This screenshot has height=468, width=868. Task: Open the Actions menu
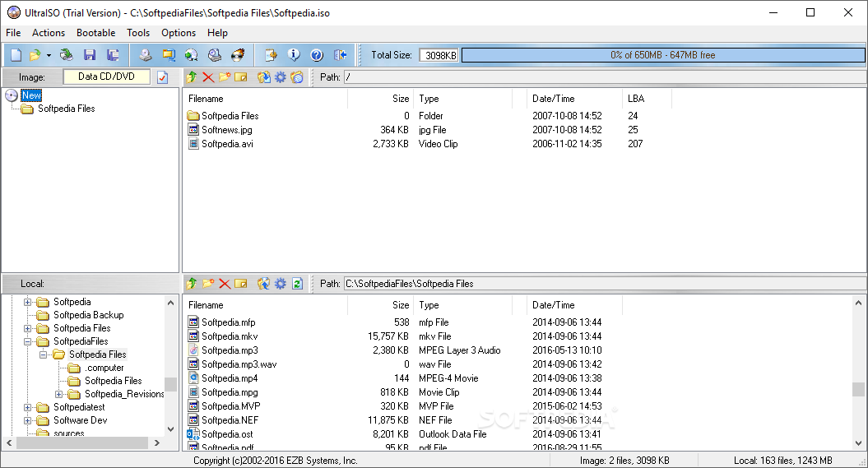(49, 33)
